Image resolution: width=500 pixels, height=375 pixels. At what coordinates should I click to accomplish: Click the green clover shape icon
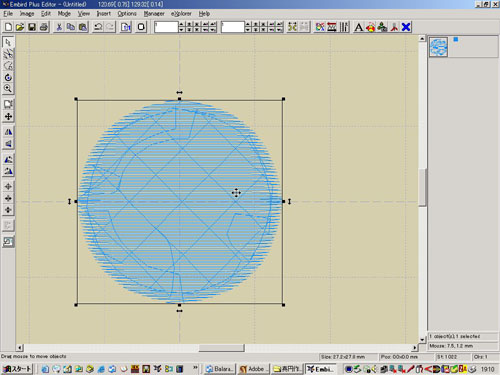pyautogui.click(x=382, y=27)
